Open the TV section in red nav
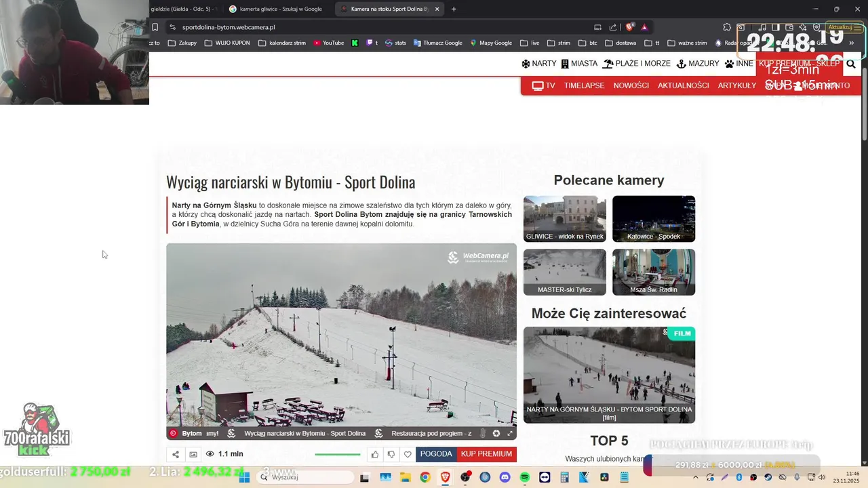 tap(544, 86)
